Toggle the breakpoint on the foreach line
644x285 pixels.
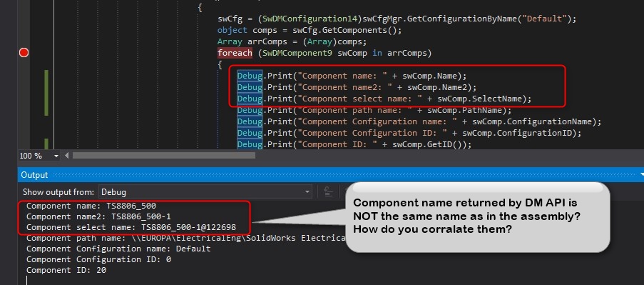[x=24, y=53]
